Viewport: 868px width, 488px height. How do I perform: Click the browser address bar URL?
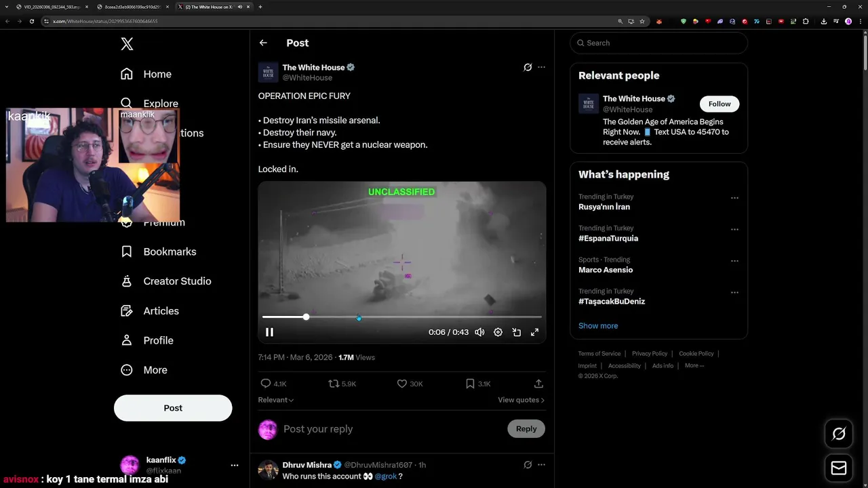105,21
